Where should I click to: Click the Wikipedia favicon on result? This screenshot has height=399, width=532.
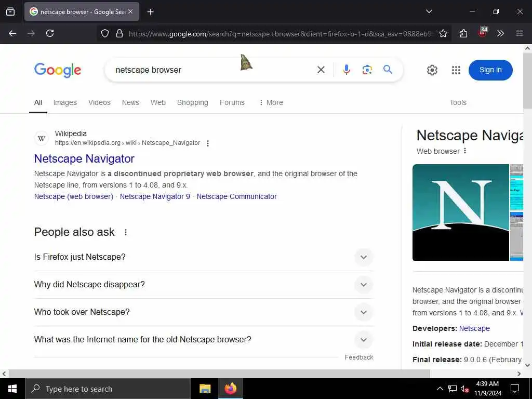42,138
